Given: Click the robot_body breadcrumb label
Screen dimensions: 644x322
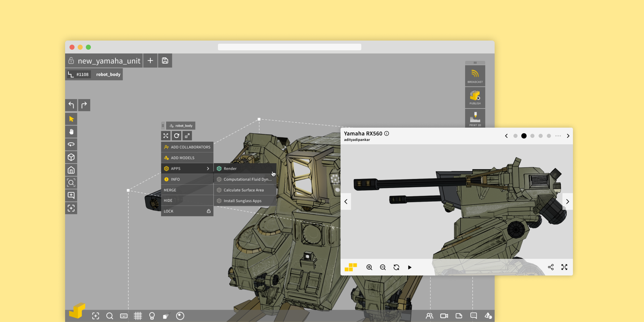Looking at the screenshot, I should (x=108, y=75).
